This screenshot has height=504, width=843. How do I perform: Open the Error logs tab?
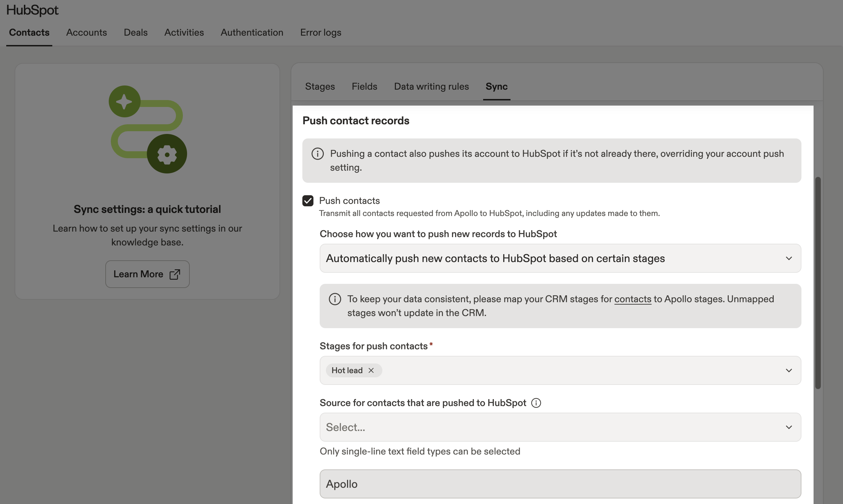320,32
